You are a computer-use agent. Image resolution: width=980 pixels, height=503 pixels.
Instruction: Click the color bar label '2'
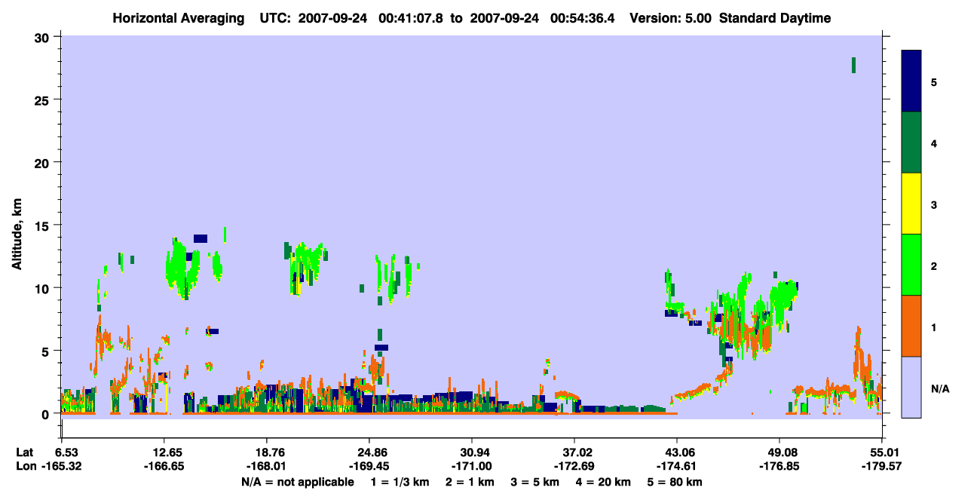click(934, 265)
